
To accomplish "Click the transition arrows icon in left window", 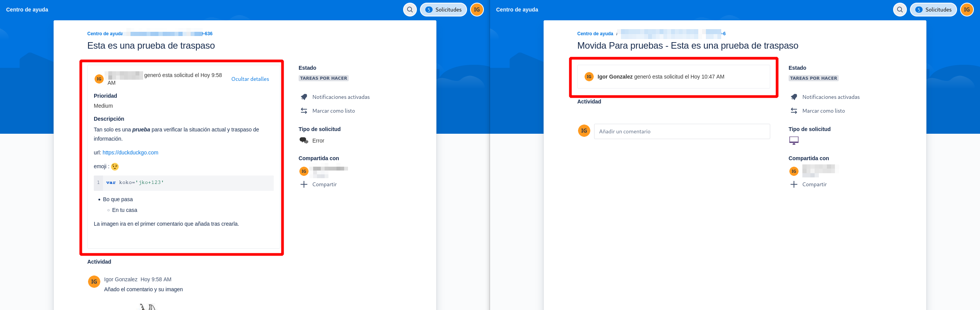I will pyautogui.click(x=304, y=111).
